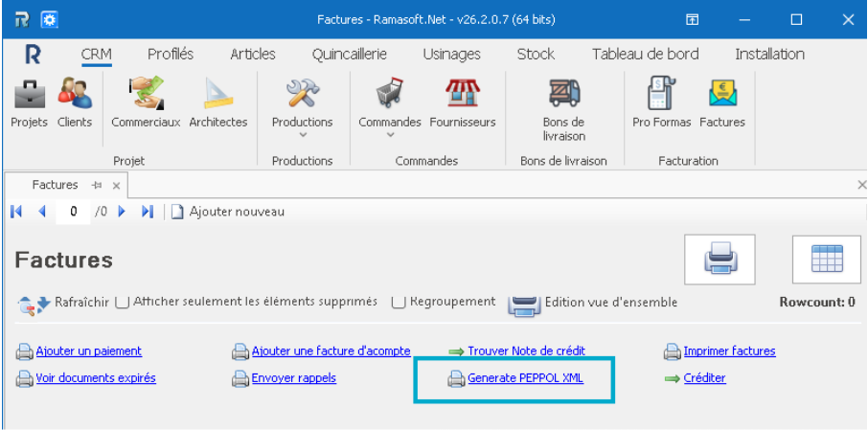Screen dimensions: 868x430
Task: Go to first record in navigator
Action: tap(16, 212)
